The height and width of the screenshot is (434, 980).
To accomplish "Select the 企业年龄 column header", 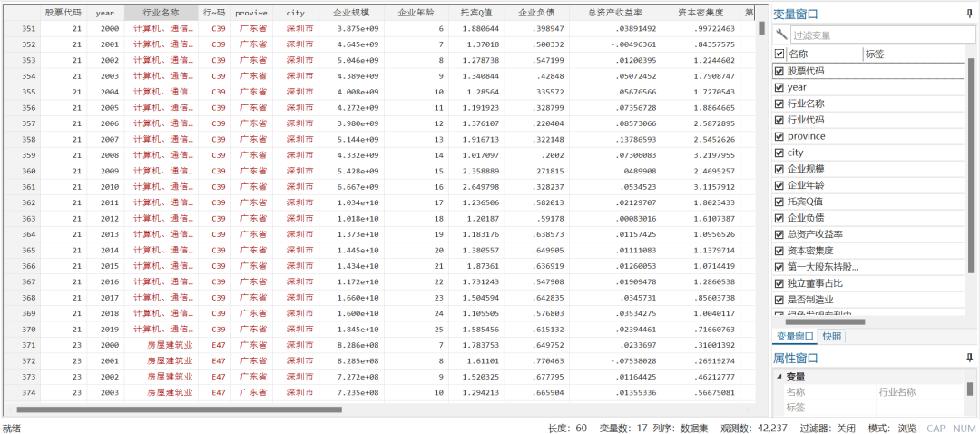I will pos(416,13).
